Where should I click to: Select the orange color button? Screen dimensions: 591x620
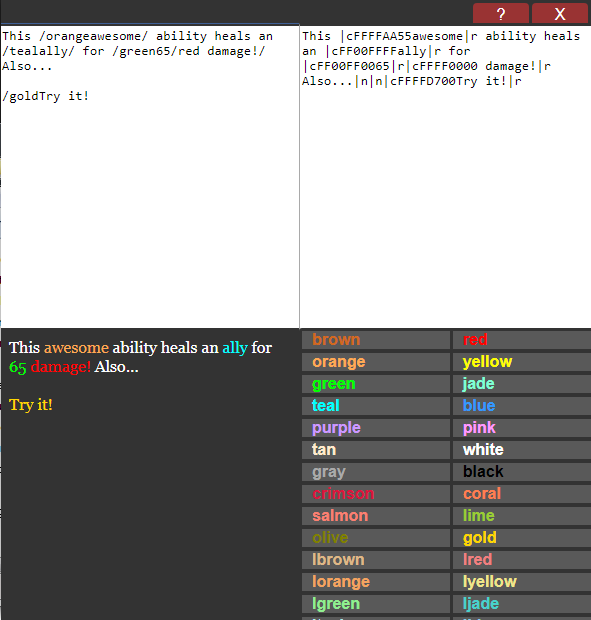376,362
